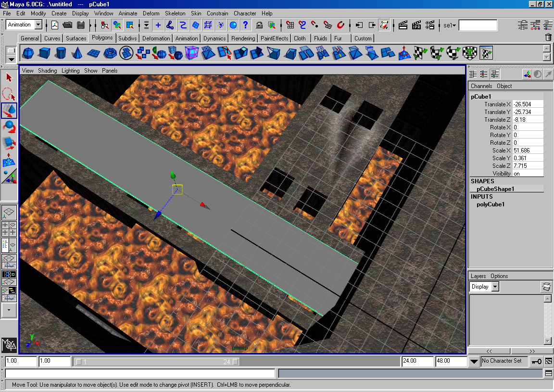Create a polygon cylinder from shelf
Screen dimensions: 554x392
point(61,52)
